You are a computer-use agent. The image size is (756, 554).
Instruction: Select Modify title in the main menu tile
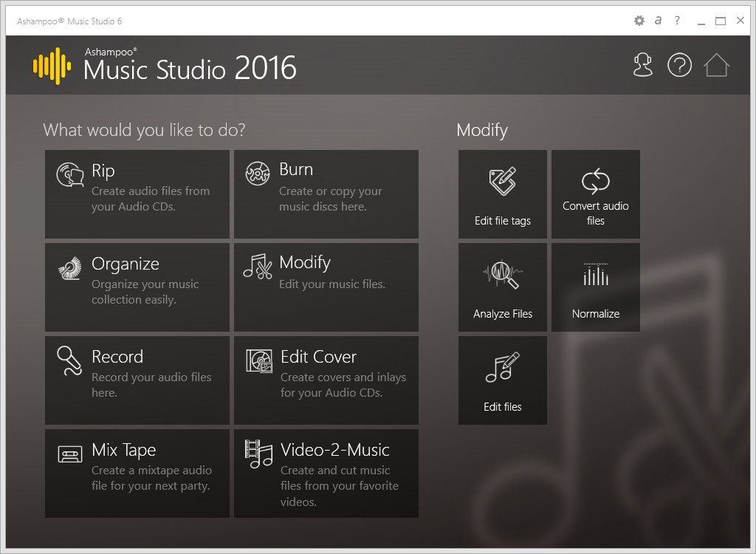click(305, 263)
